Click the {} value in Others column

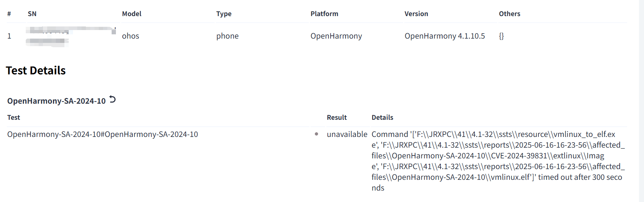(501, 36)
